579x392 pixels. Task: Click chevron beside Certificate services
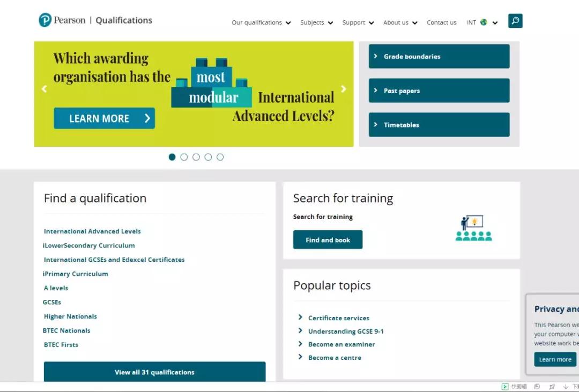[300, 318]
